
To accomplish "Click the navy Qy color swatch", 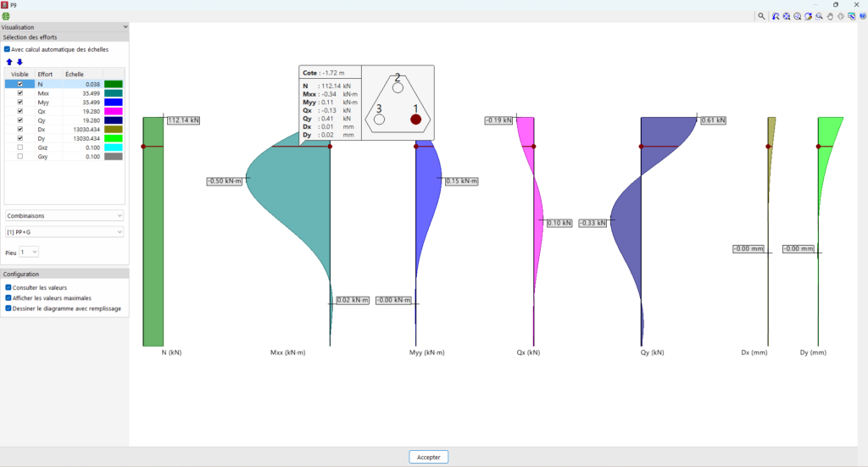I will click(114, 120).
